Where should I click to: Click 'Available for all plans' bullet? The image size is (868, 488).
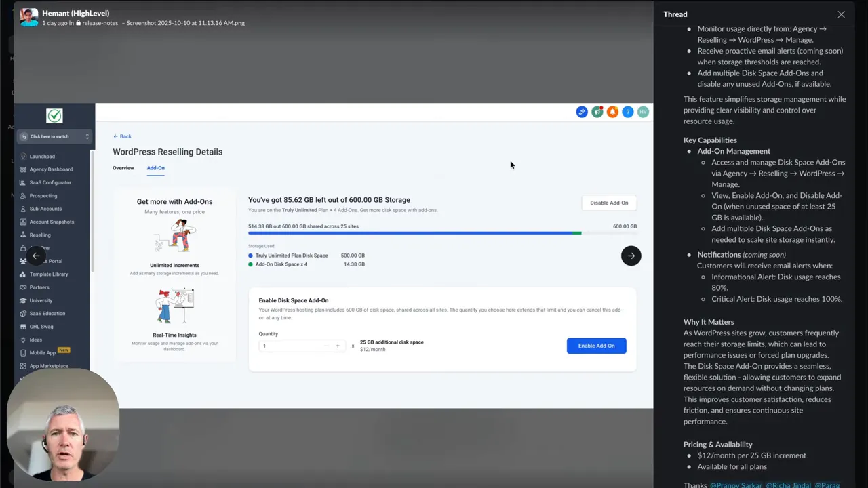pyautogui.click(x=732, y=466)
